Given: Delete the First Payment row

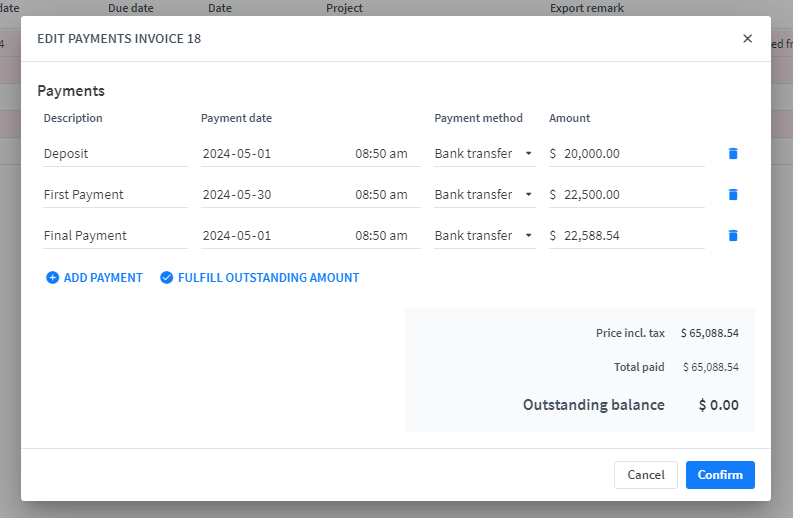Looking at the screenshot, I should tap(733, 194).
